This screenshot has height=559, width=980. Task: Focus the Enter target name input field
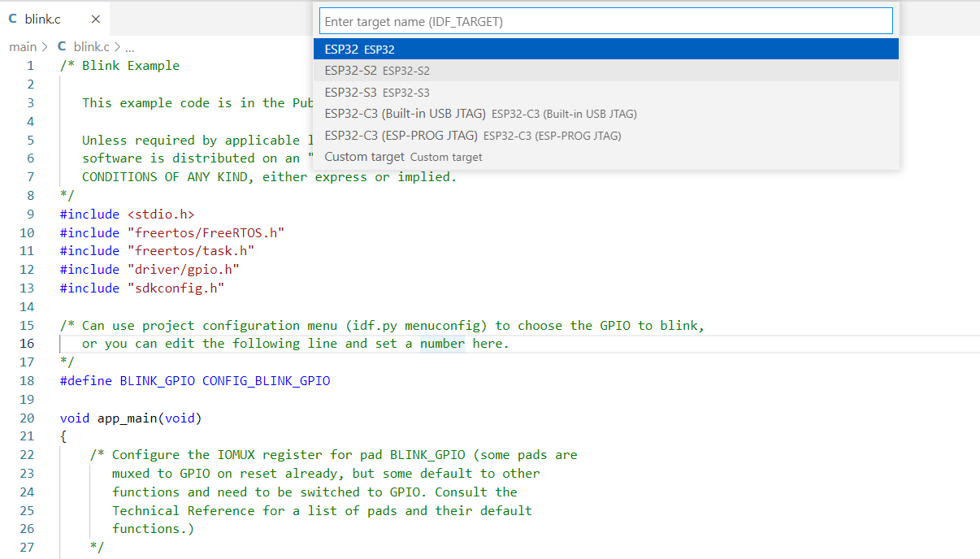point(605,21)
